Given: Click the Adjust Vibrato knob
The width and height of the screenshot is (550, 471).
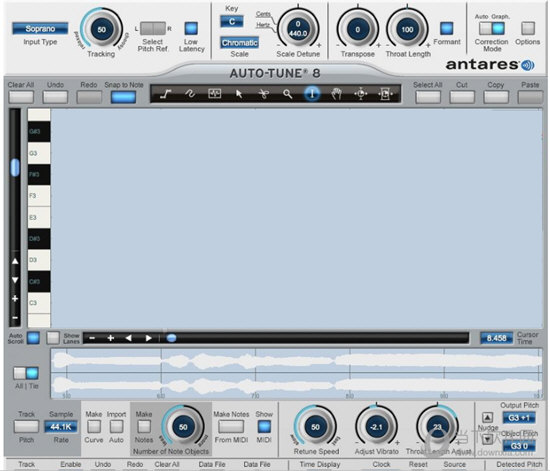Looking at the screenshot, I should pos(376,427).
